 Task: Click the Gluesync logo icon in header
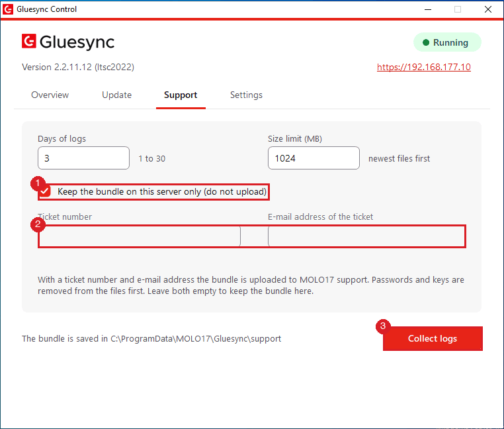click(29, 42)
